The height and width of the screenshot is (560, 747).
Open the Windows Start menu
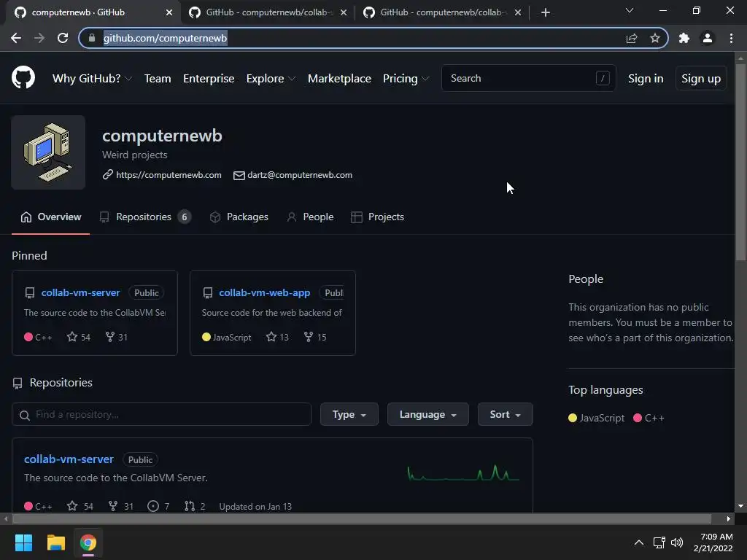click(23, 542)
